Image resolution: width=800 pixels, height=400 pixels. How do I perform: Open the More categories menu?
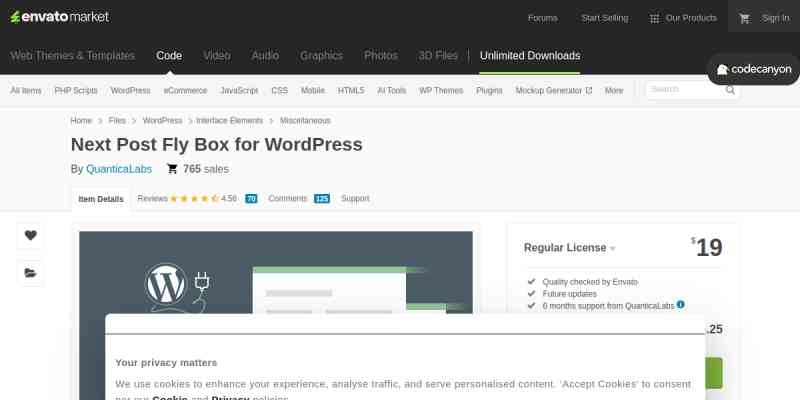click(x=614, y=90)
